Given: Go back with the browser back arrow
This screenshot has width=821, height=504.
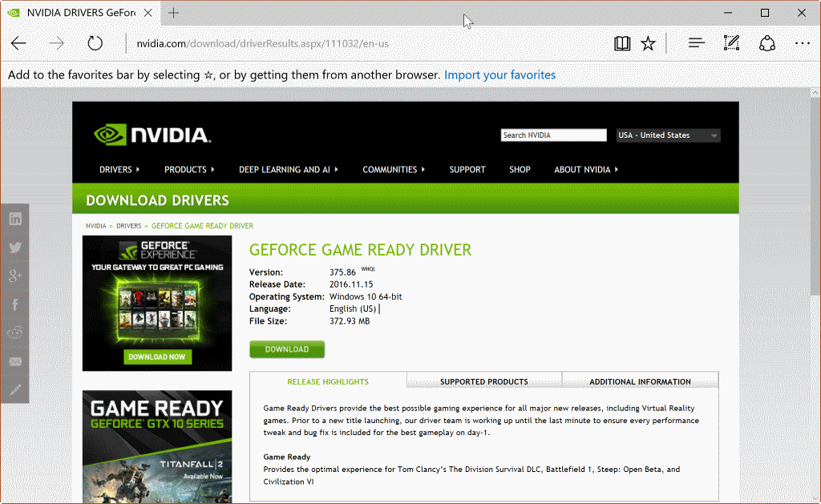Looking at the screenshot, I should click(x=19, y=43).
